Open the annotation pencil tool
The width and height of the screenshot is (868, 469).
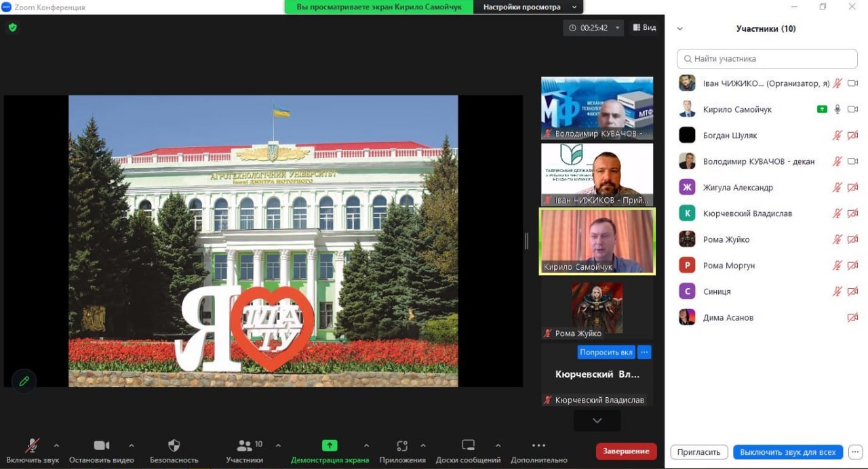pyautogui.click(x=24, y=381)
